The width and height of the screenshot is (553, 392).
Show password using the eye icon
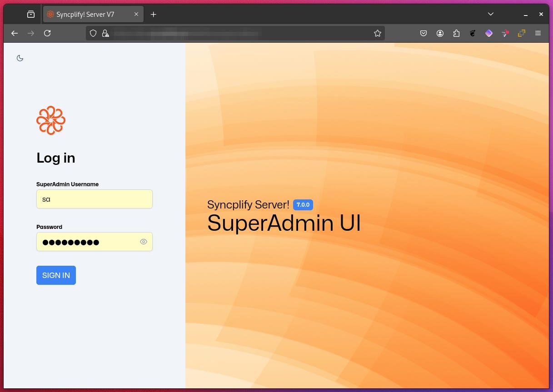144,242
